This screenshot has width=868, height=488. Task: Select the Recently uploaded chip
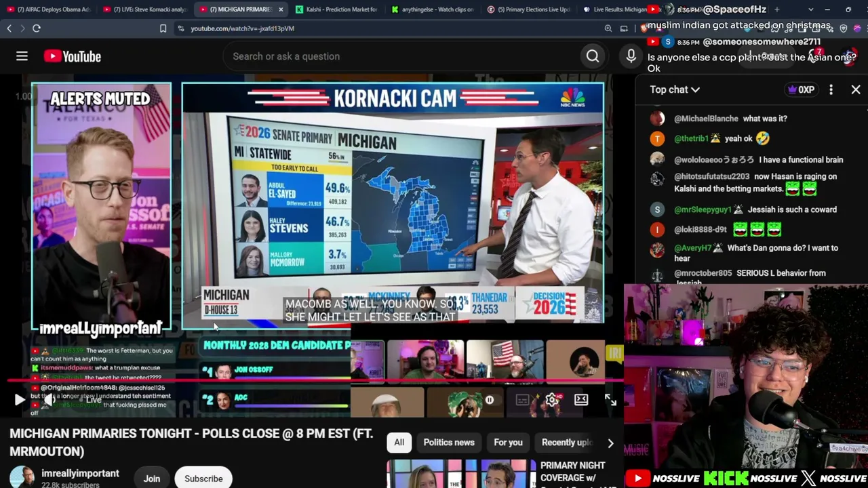(x=567, y=443)
